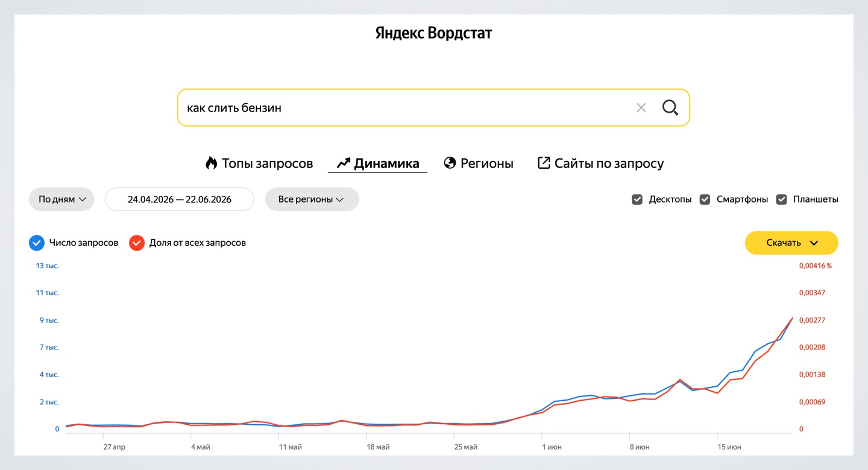The image size is (868, 470).
Task: Click the 4 тыс. axis label
Action: pos(49,374)
